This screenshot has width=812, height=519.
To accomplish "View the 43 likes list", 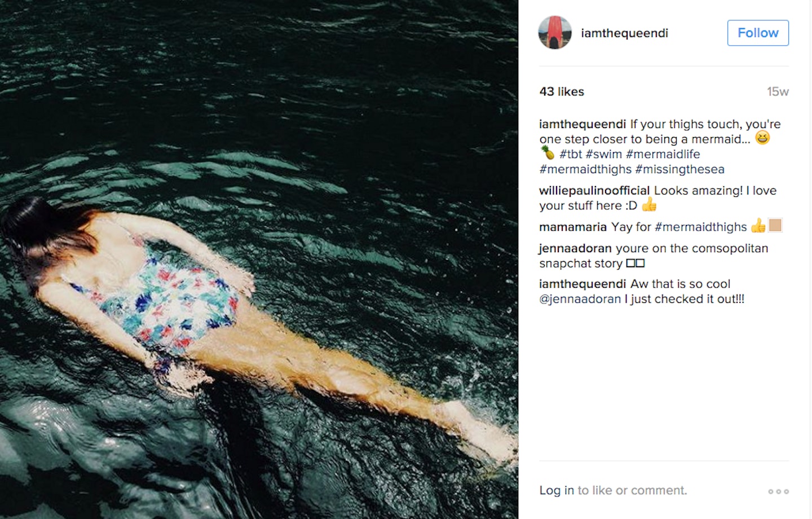I will click(562, 91).
